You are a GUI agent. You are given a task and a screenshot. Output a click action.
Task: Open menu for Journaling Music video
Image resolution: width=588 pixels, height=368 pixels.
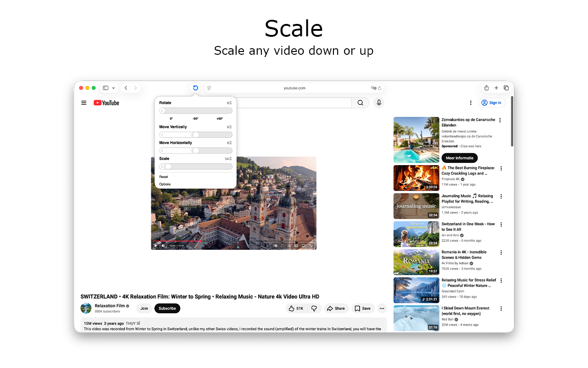click(x=501, y=196)
